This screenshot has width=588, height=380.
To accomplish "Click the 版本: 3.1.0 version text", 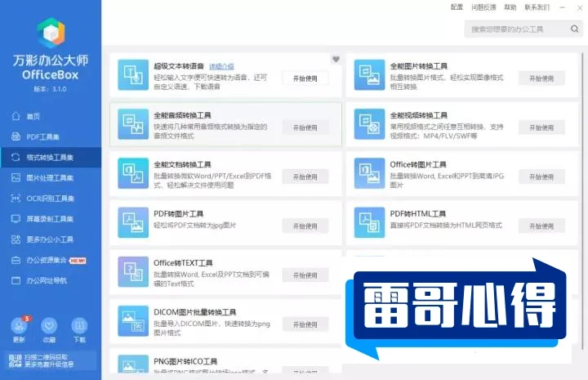I will 51,89.
